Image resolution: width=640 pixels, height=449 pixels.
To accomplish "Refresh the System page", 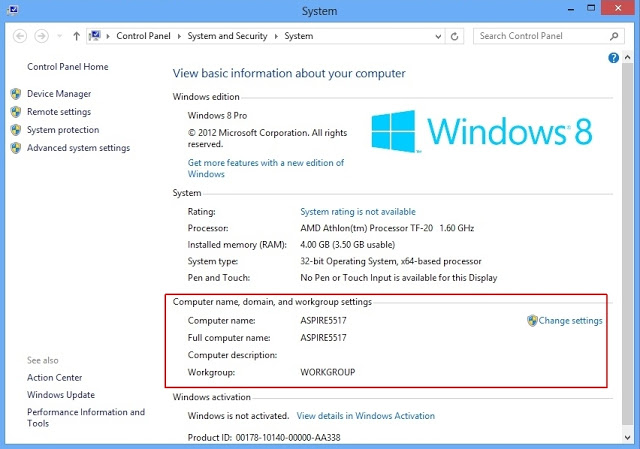I will click(x=454, y=36).
